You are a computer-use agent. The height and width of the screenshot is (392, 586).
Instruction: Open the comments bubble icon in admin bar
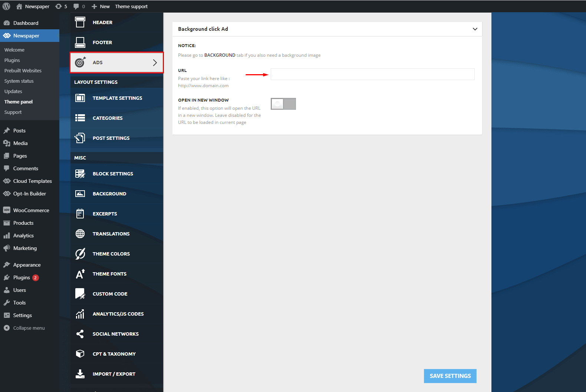[x=76, y=6]
